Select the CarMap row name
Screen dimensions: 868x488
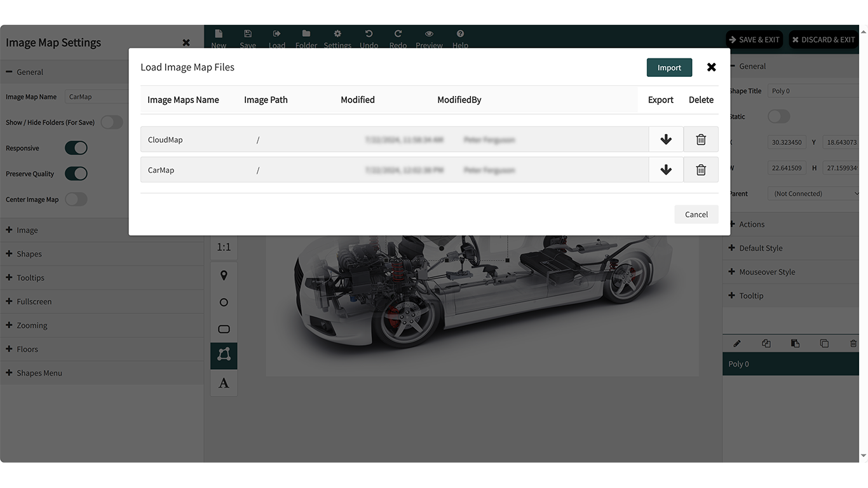pos(161,170)
